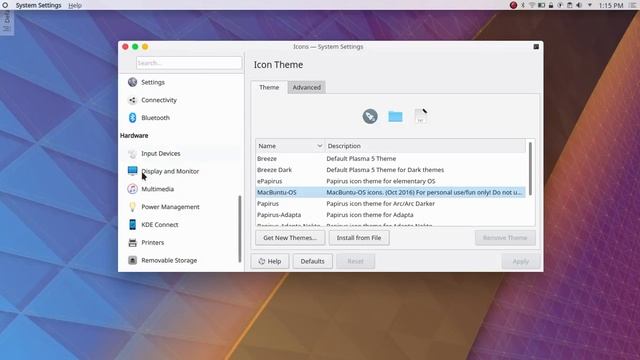Click the top-right window pin button

tap(536, 47)
